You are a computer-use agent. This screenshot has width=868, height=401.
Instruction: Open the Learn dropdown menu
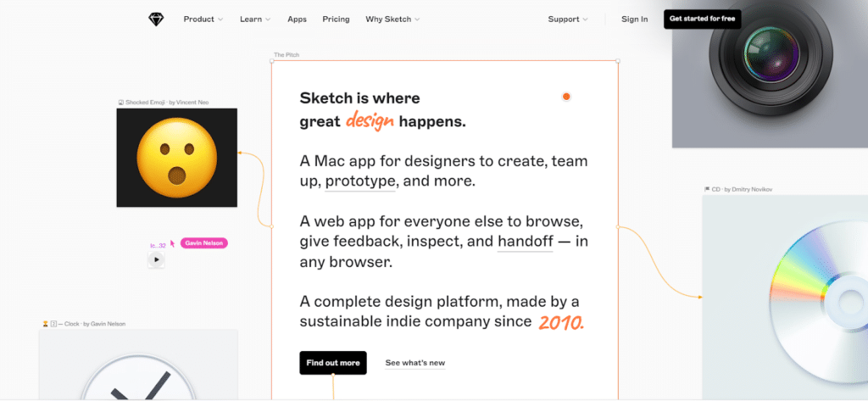[255, 19]
